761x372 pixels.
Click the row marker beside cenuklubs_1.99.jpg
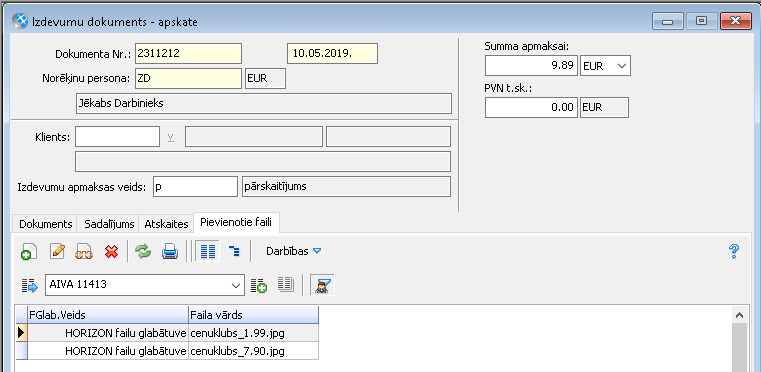point(22,333)
